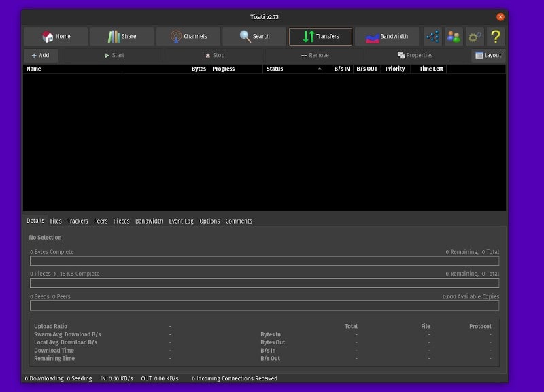544x392 pixels.
Task: Click "0 Seeding" in the status bar
Action: tap(80, 378)
